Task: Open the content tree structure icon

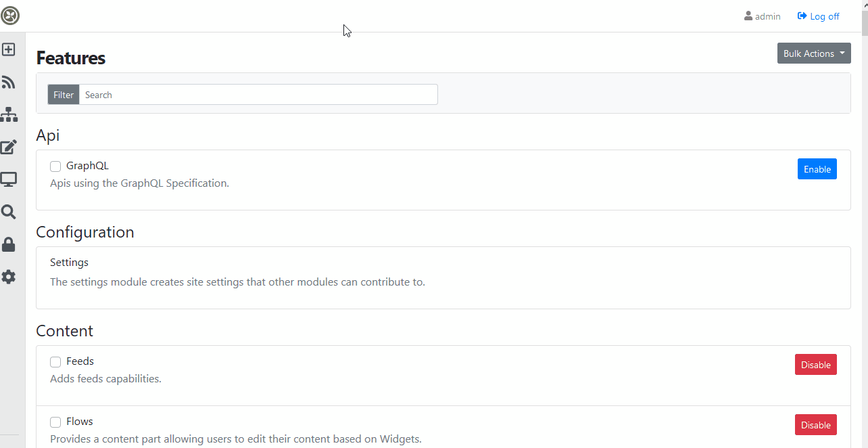Action: point(9,114)
